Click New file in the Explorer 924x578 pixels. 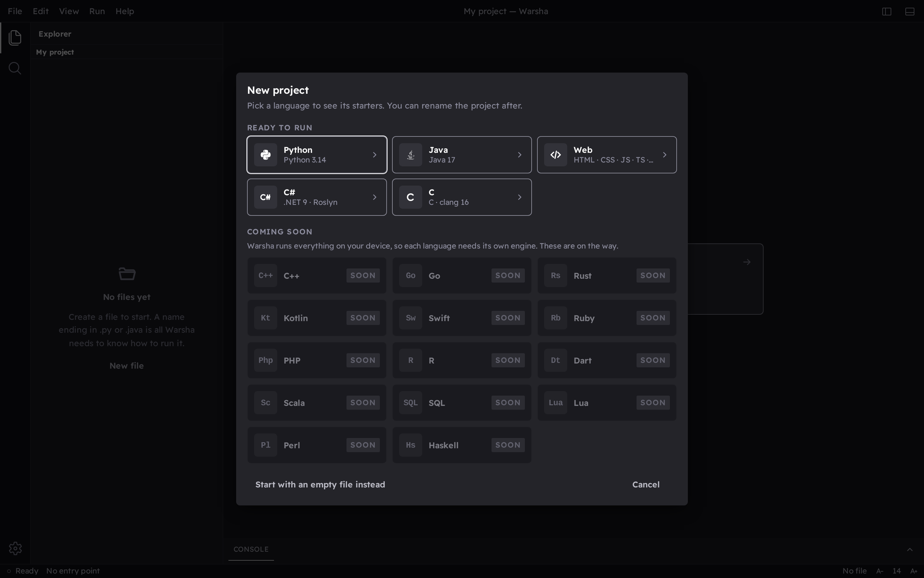click(127, 366)
